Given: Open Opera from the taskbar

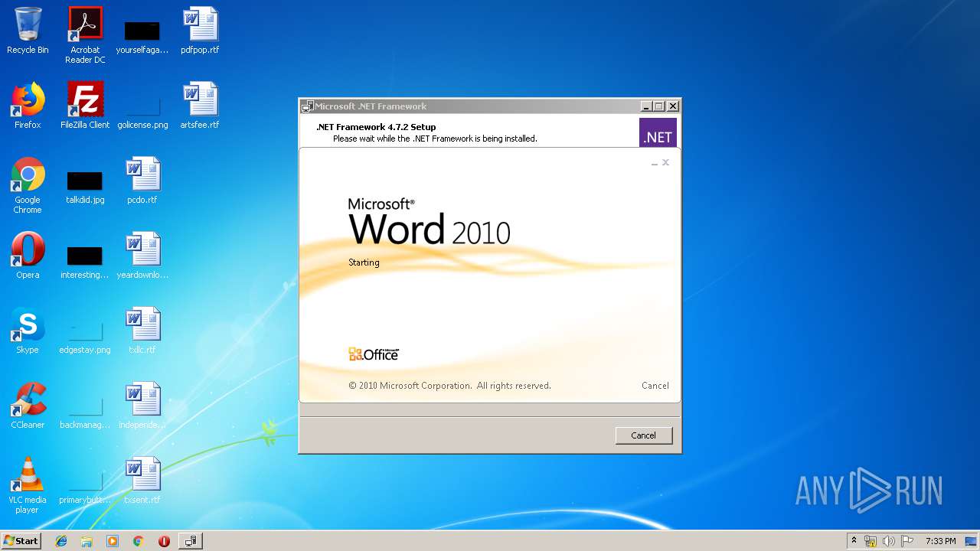Looking at the screenshot, I should (164, 541).
